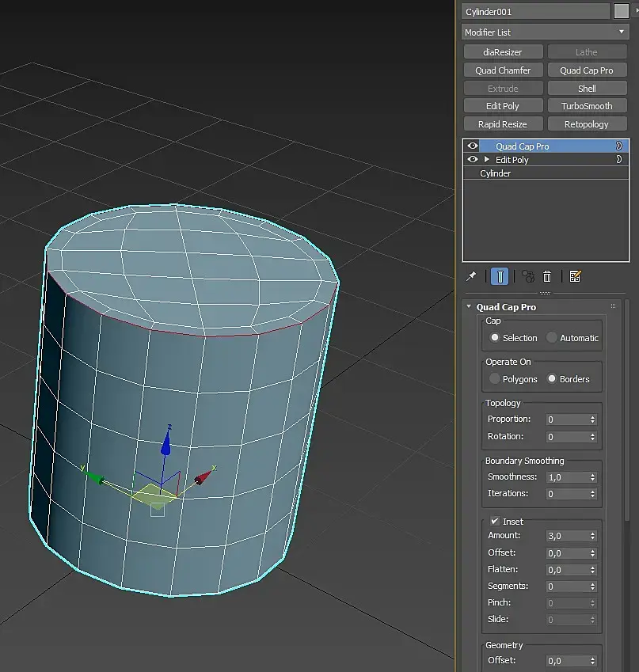Screen dimensions: 639x672
Task: Click the modifier icon right of Edit Poly
Action: click(619, 159)
